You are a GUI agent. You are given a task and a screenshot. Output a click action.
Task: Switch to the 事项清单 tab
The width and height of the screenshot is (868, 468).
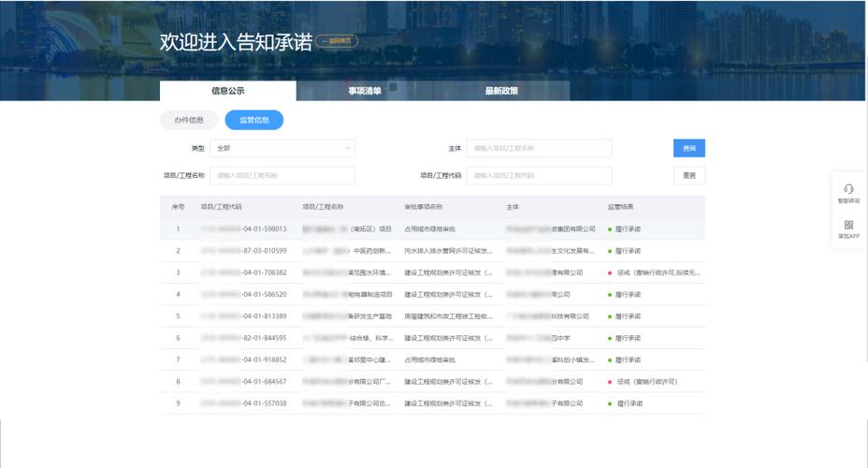[x=365, y=91]
